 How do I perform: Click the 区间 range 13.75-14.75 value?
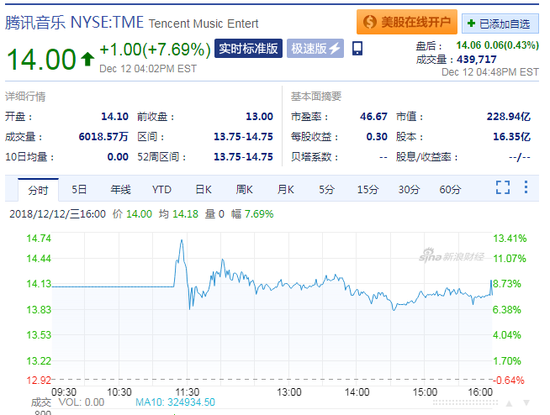click(x=243, y=136)
